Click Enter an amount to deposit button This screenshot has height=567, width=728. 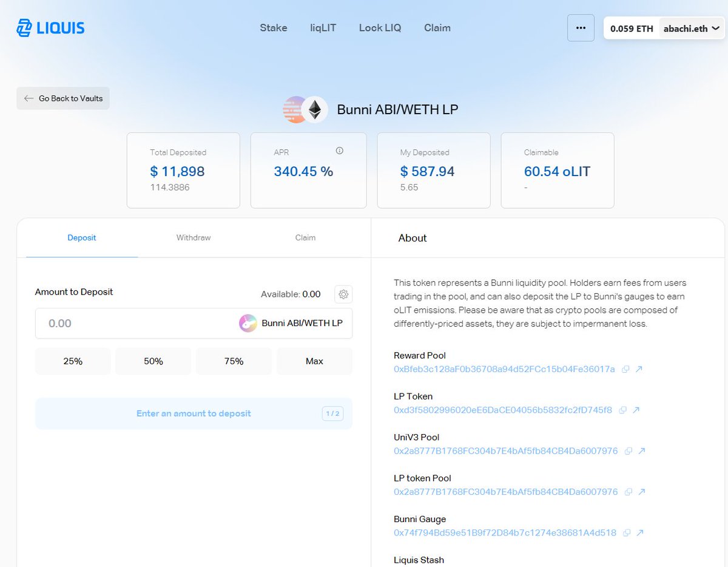point(194,413)
